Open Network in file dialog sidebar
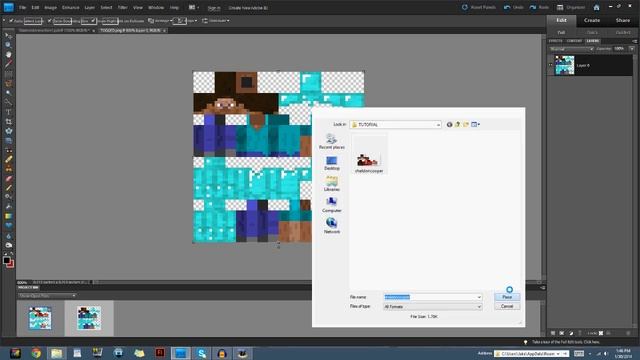The height and width of the screenshot is (360, 640). [x=331, y=226]
